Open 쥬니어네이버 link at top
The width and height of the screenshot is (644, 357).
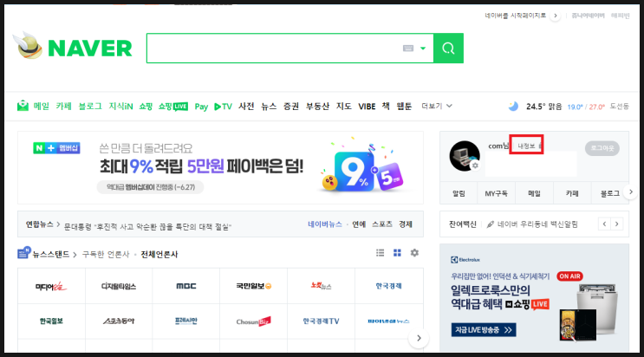click(x=588, y=16)
